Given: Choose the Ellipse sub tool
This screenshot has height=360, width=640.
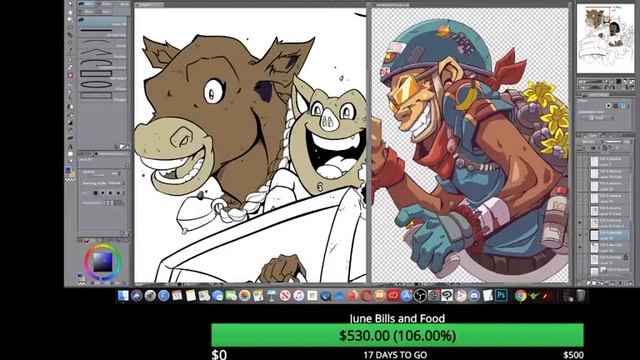Looking at the screenshot, I should [x=103, y=85].
